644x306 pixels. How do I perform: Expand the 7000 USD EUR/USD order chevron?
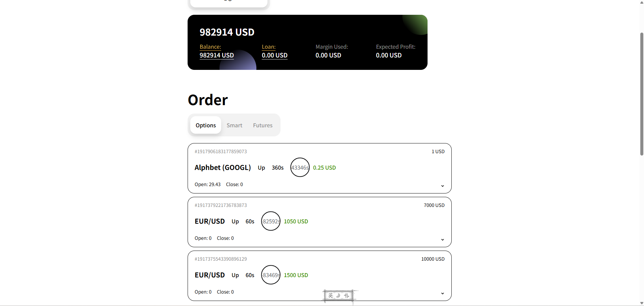click(x=442, y=239)
